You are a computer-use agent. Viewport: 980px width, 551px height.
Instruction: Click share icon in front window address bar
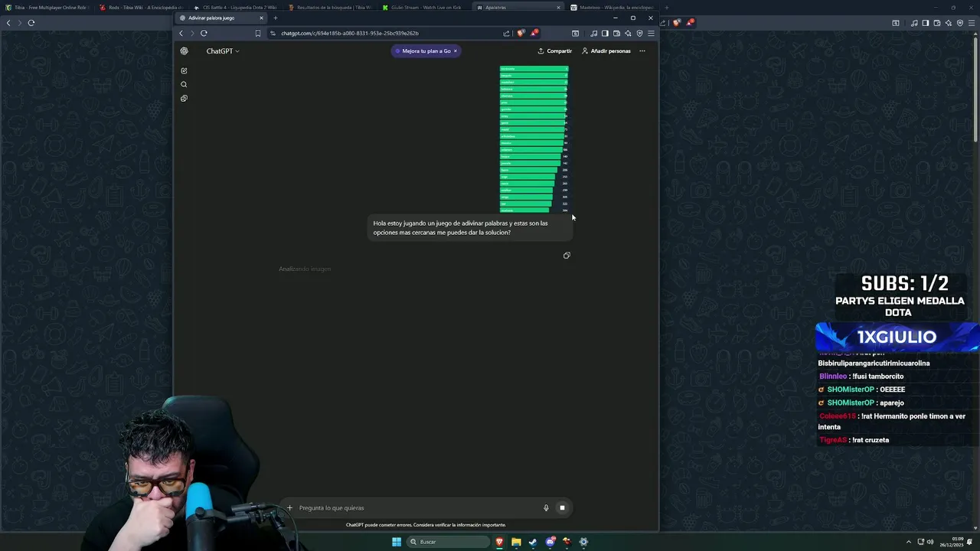pos(506,33)
